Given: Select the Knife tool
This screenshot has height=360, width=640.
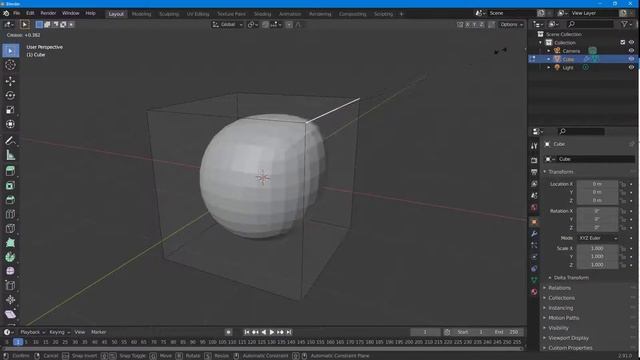Looking at the screenshot, I should tap(10, 228).
